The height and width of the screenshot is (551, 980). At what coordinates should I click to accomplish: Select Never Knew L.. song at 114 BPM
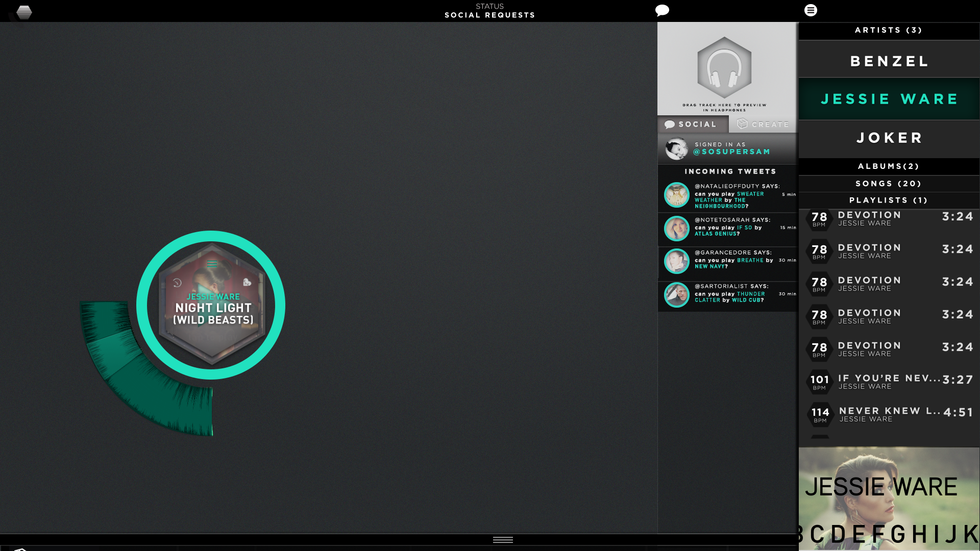click(889, 414)
